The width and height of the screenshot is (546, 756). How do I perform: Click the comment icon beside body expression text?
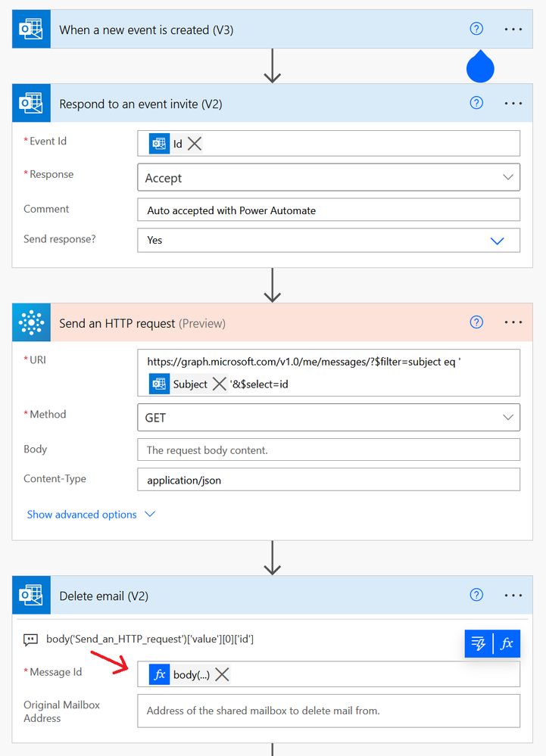pyautogui.click(x=31, y=639)
